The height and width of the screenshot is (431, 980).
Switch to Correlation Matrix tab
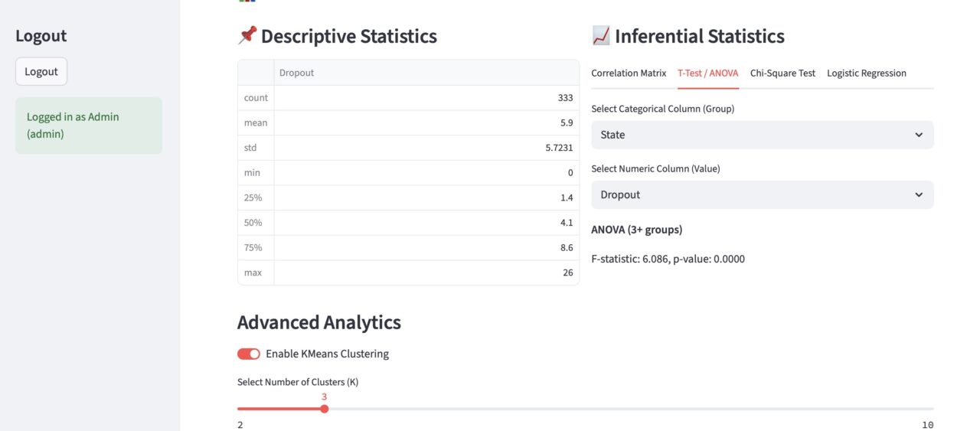click(x=629, y=73)
